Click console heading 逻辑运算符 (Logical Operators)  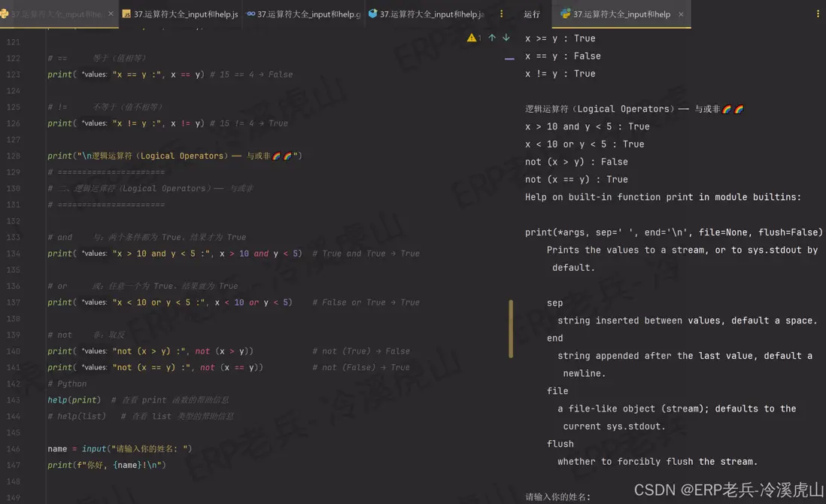point(633,109)
